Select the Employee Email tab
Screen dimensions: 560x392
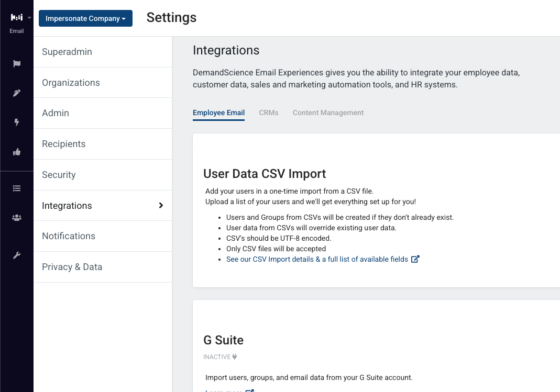[x=218, y=113]
